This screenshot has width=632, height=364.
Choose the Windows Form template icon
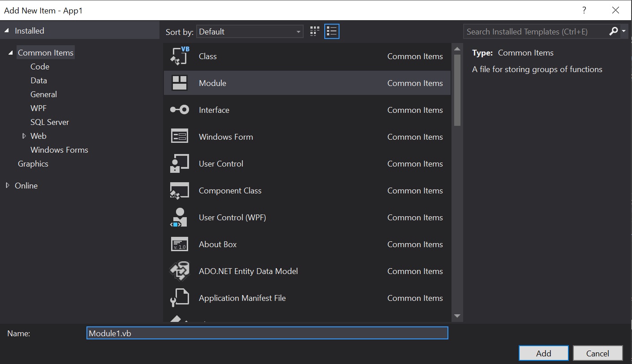coord(180,137)
